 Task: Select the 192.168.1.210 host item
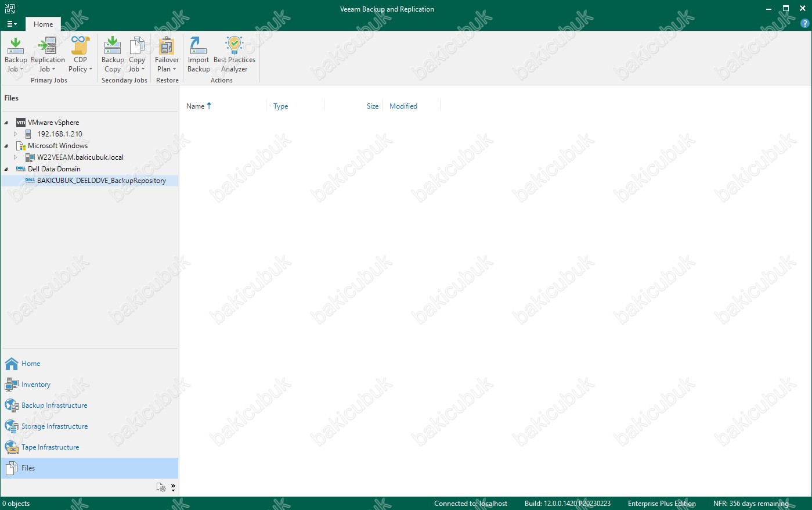(60, 134)
